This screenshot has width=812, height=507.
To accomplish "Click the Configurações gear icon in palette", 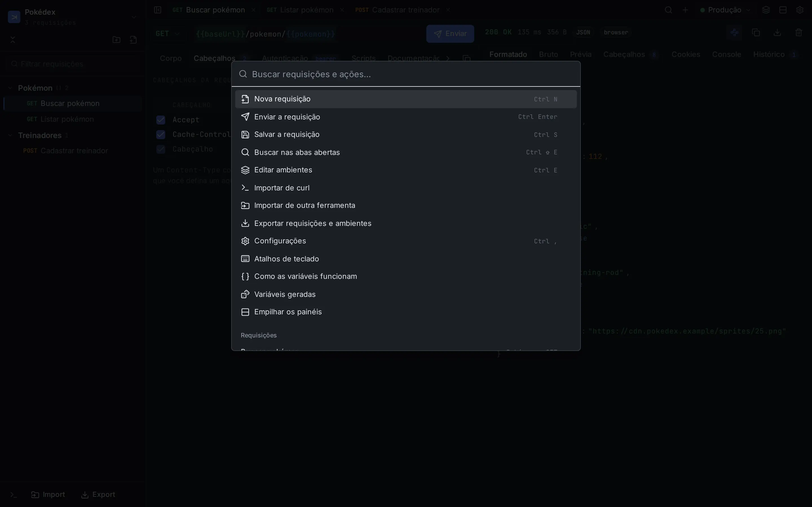I will (245, 241).
